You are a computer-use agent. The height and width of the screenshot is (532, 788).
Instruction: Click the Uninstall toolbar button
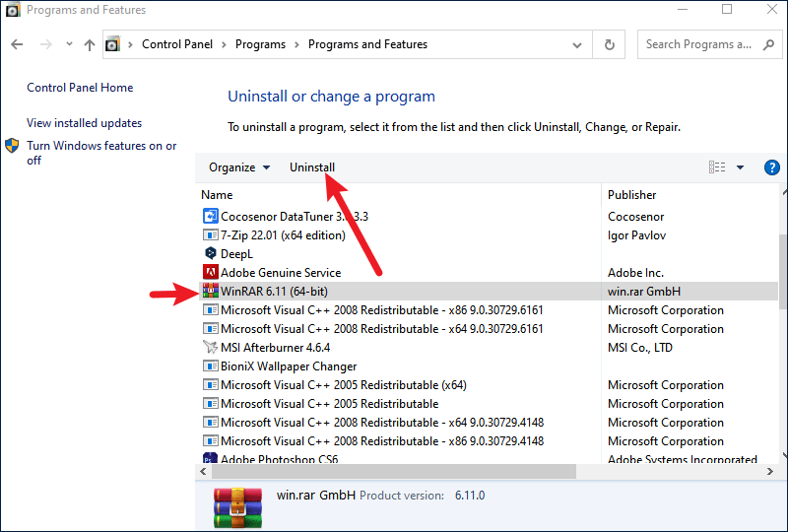pos(312,167)
